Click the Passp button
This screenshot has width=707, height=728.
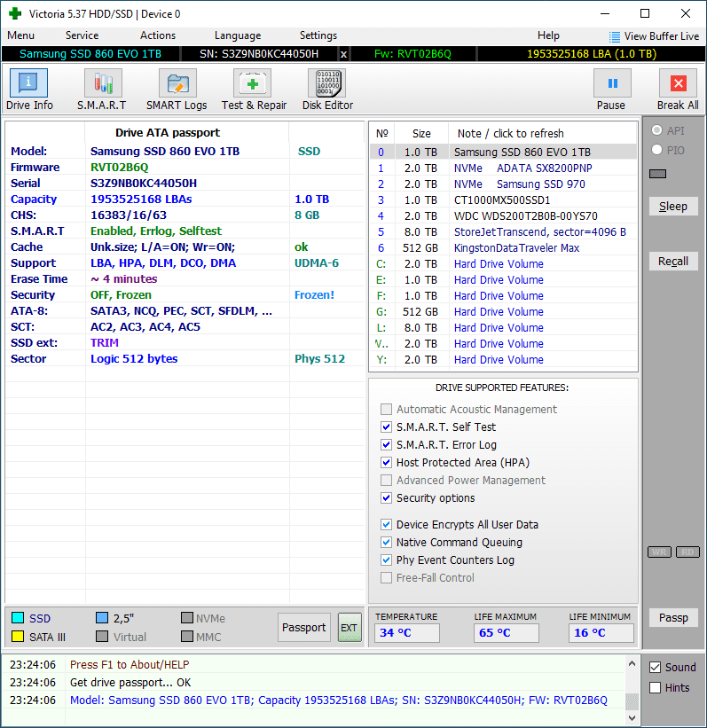(673, 618)
